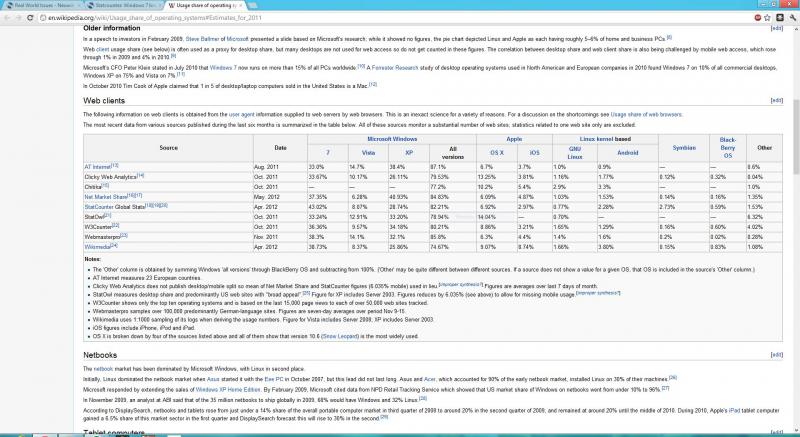This screenshot has width=800, height=437.
Task: Click the vertical scrollbar thumb
Action: pos(795,136)
